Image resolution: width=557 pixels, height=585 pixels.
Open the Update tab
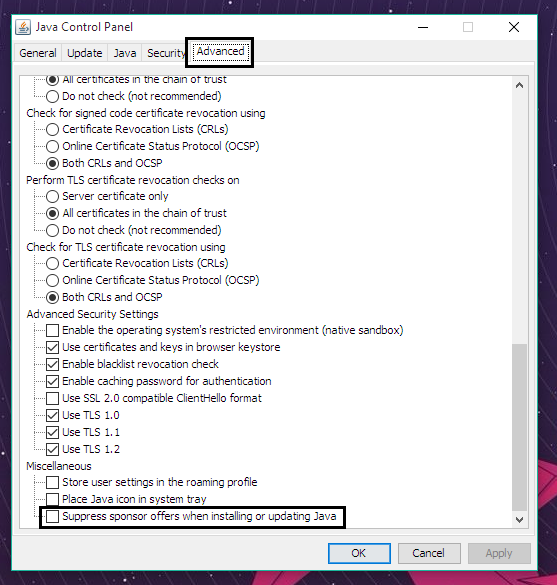[x=85, y=53]
